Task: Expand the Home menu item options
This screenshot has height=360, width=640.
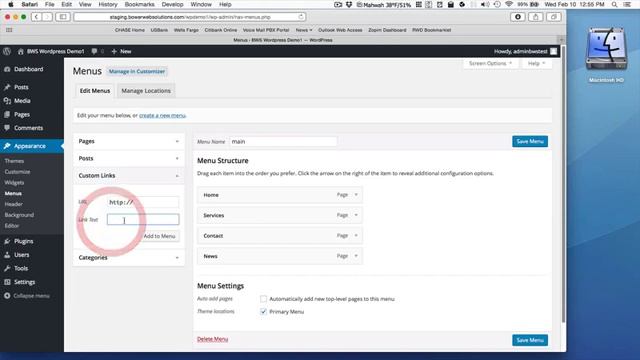Action: (x=356, y=195)
